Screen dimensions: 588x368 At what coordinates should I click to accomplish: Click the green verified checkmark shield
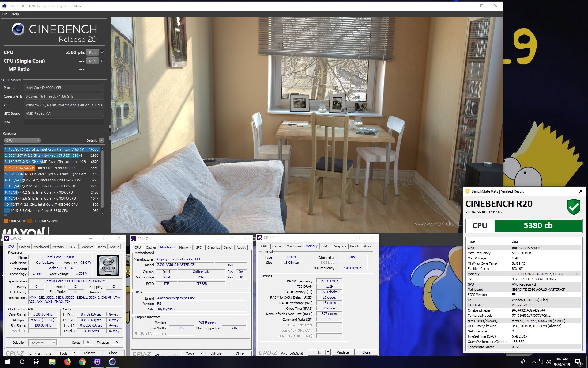tap(574, 207)
